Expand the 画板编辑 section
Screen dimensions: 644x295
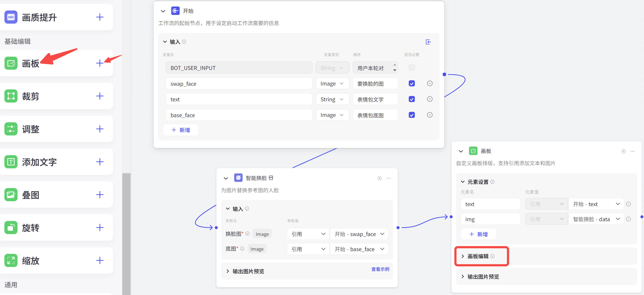pos(477,256)
